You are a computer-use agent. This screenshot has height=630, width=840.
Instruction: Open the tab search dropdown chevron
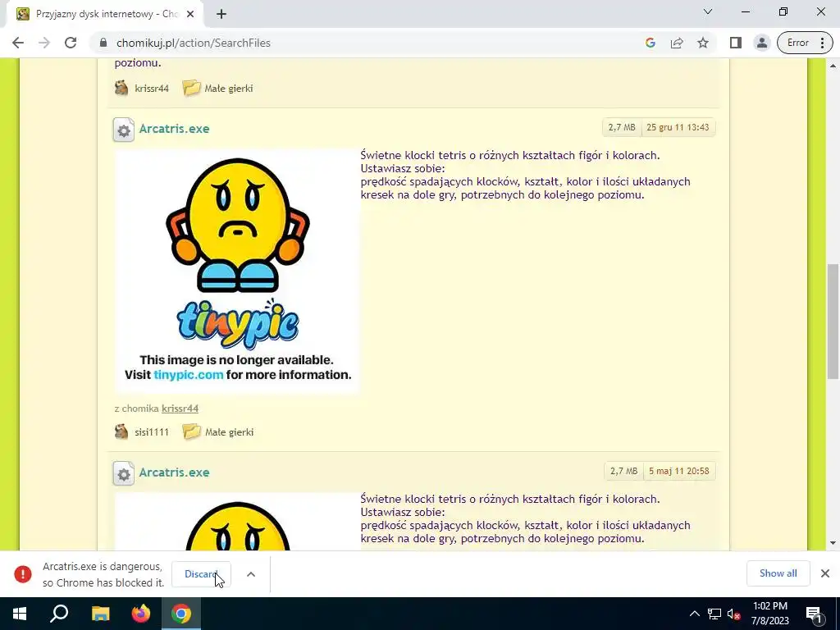708,11
